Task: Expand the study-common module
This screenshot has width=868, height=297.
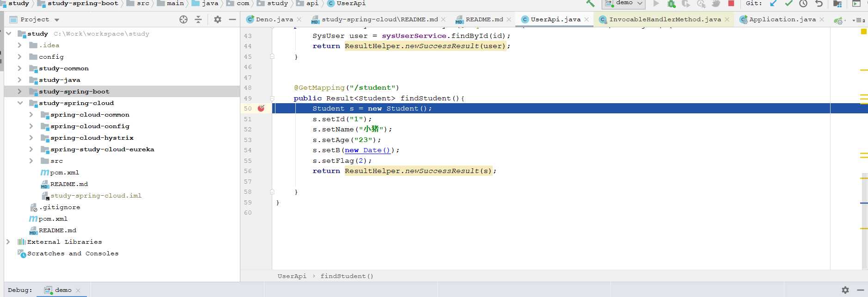Action: pyautogui.click(x=19, y=68)
